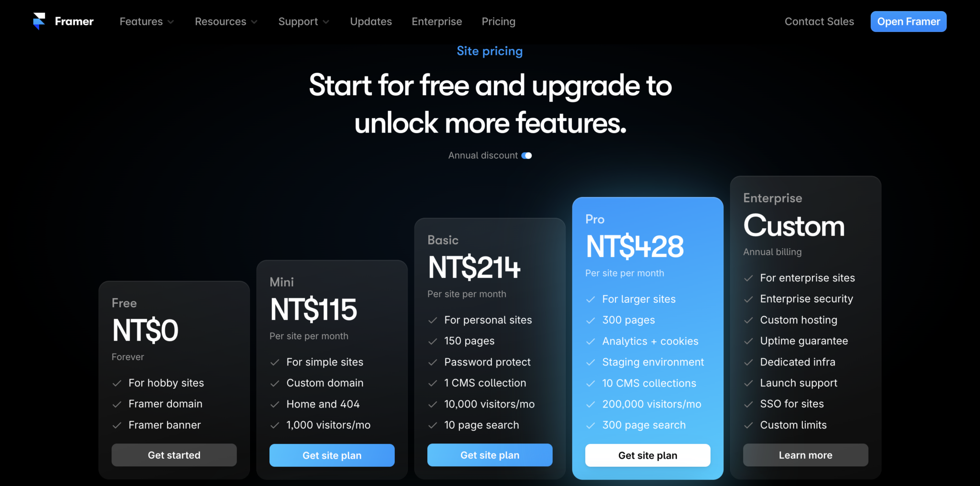Click the checkmark next to 'Custom domain'
Image resolution: width=980 pixels, height=486 pixels.
[x=275, y=383]
